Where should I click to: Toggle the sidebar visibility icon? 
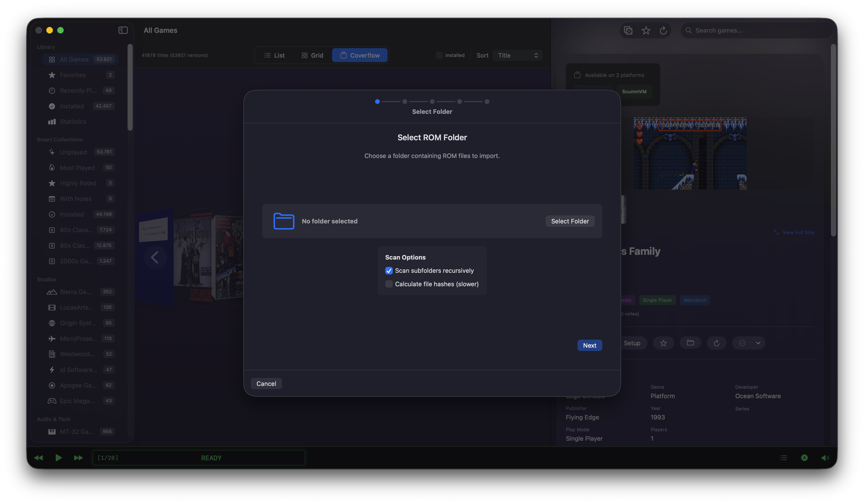click(123, 30)
